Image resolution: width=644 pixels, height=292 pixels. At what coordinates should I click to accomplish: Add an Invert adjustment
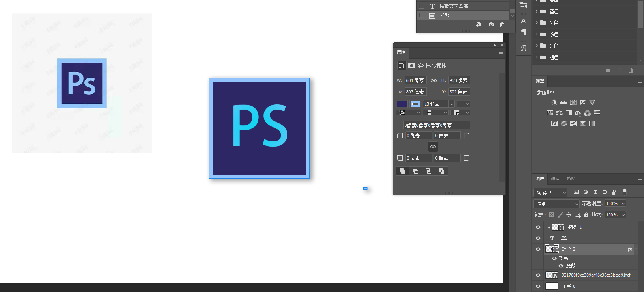554,124
